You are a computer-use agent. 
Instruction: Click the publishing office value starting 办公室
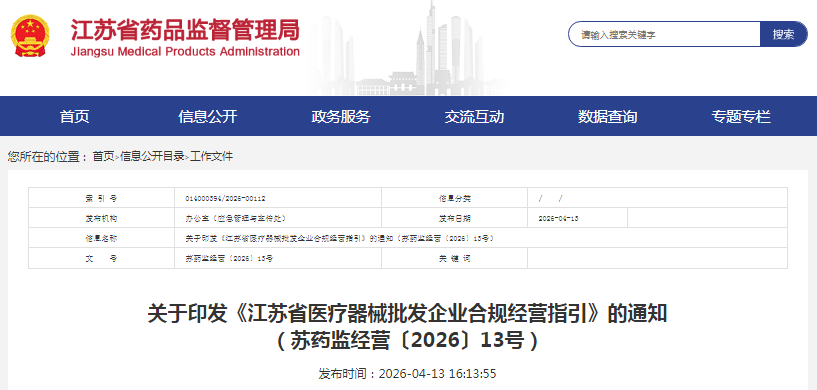pyautogui.click(x=235, y=218)
